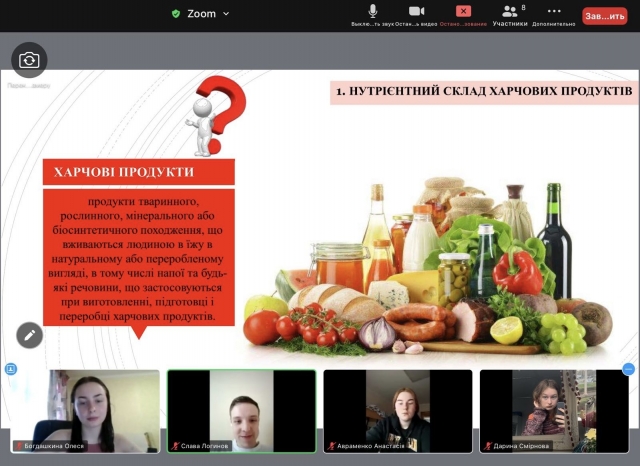Open annotation tools with pencil icon
Viewport: 640px width, 466px height.
coord(30,335)
